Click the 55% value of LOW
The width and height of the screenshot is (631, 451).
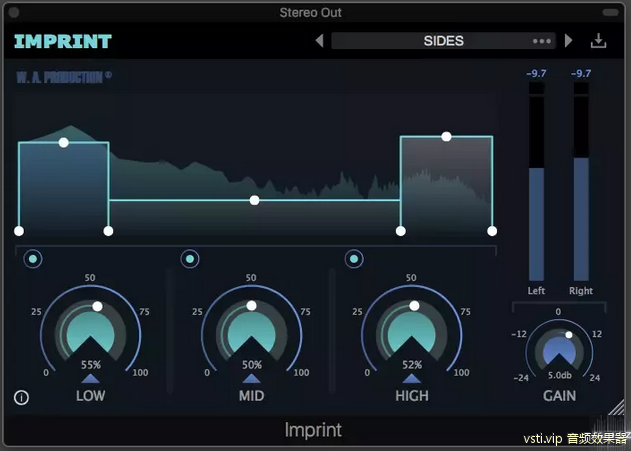91,365
